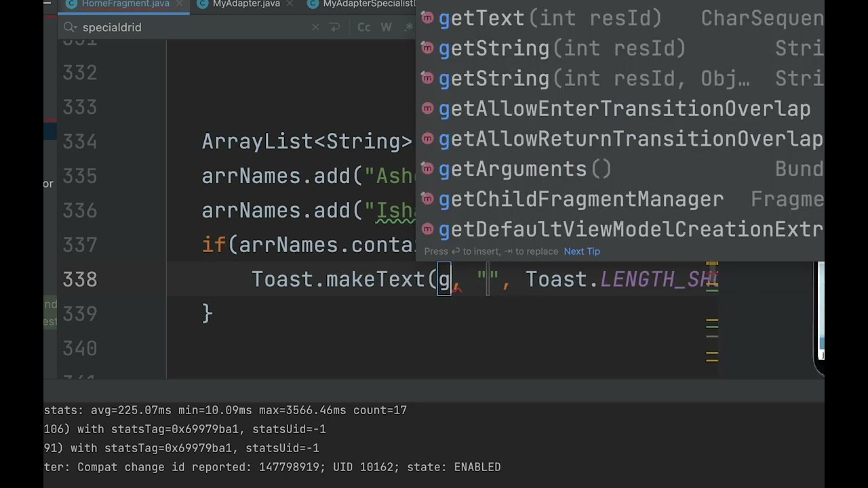Image resolution: width=868 pixels, height=488 pixels.
Task: Click the closing brace on line 339
Action: point(208,314)
